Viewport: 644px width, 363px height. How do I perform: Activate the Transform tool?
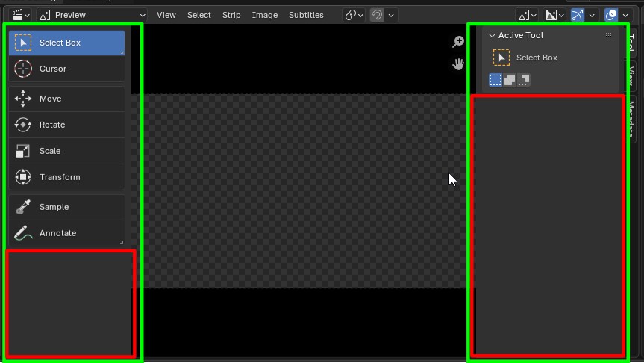click(66, 177)
